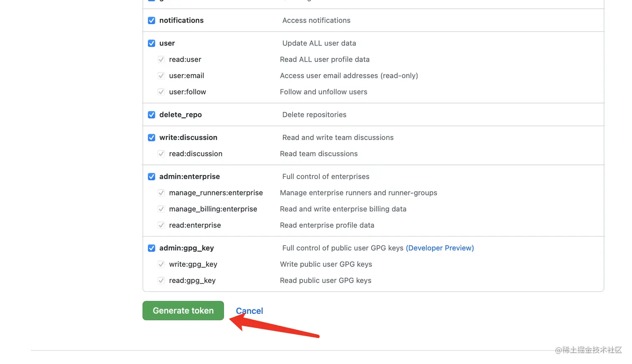This screenshot has width=632, height=364.
Task: Click the Generate token button
Action: (x=183, y=311)
